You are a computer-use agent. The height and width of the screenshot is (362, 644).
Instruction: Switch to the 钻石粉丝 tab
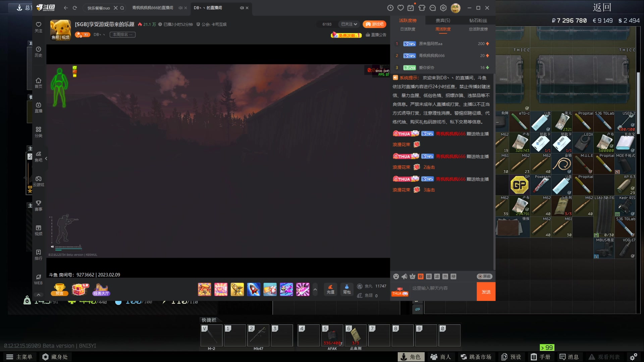pyautogui.click(x=478, y=20)
